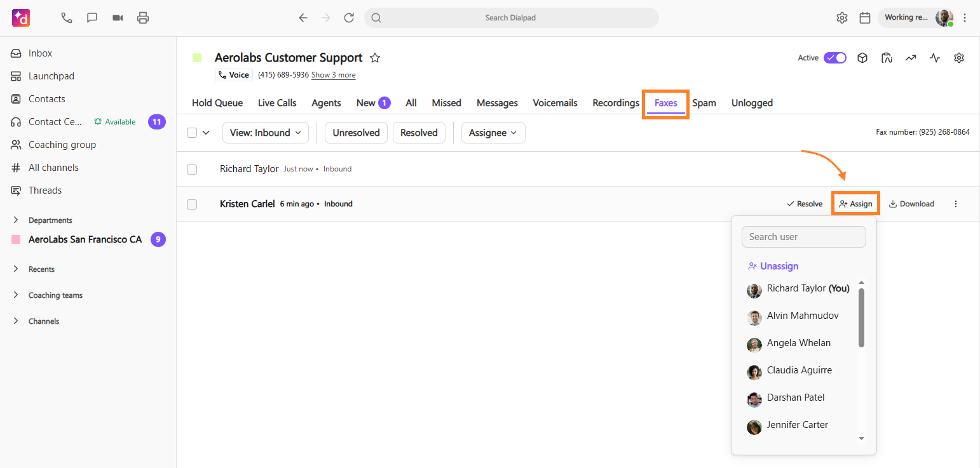Switch to the Voicemails tab

point(555,103)
